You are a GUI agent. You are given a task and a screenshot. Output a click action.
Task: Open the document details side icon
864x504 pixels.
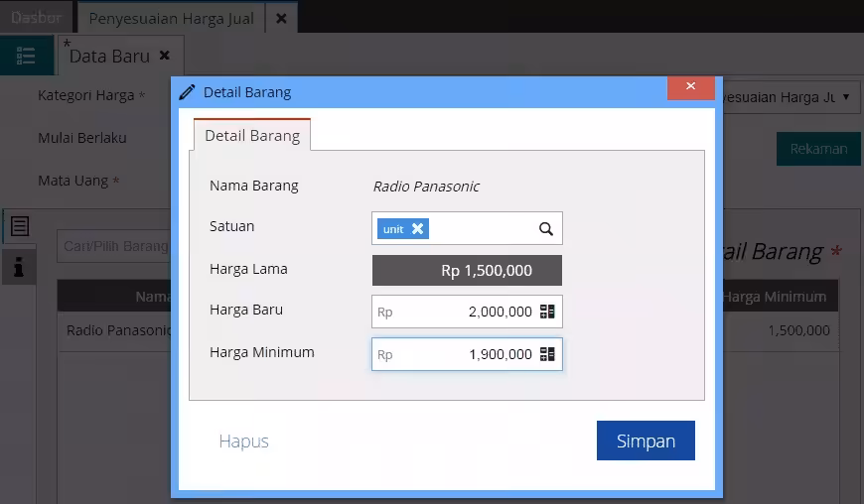click(x=20, y=226)
